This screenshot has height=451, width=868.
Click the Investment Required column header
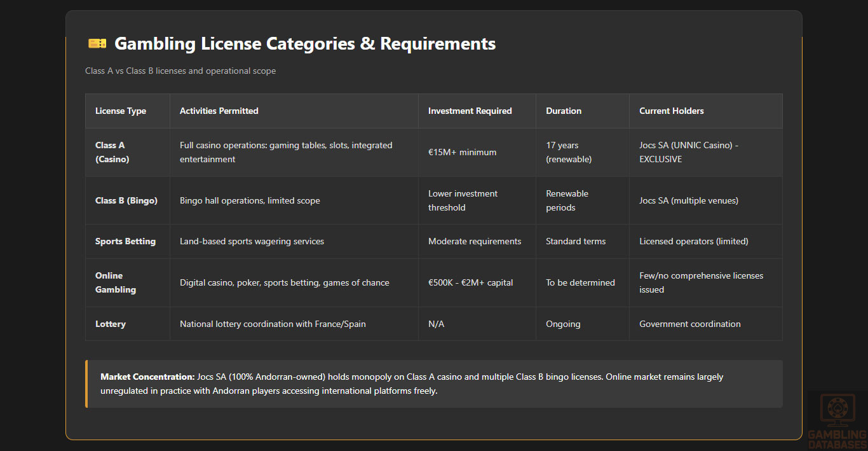[470, 111]
